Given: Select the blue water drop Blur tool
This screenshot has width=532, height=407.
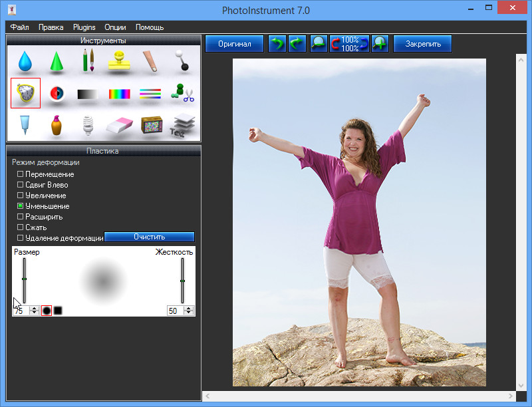Looking at the screenshot, I should click(25, 61).
